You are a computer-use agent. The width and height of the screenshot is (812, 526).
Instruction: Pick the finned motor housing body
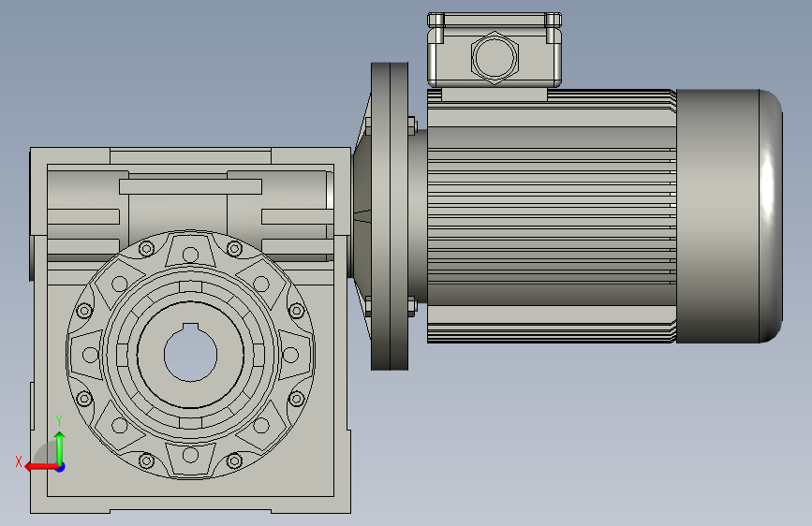552,216
